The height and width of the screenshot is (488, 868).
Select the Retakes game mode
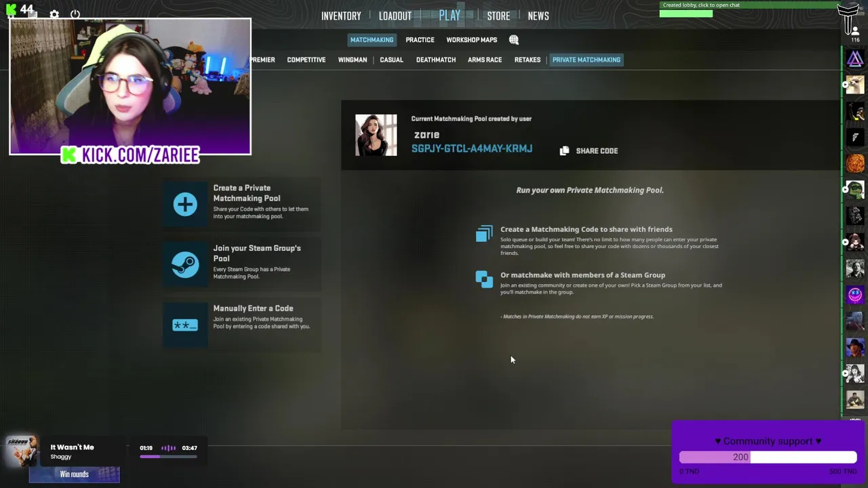tap(528, 60)
